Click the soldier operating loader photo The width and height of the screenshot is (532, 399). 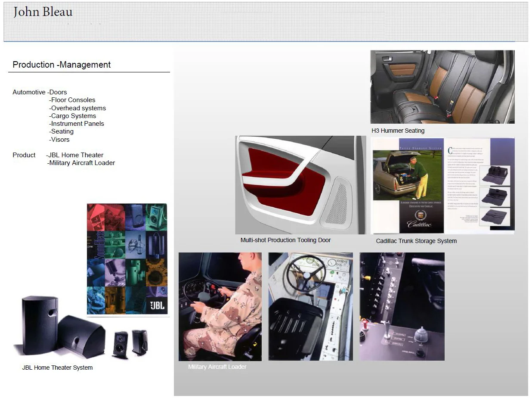(x=220, y=306)
